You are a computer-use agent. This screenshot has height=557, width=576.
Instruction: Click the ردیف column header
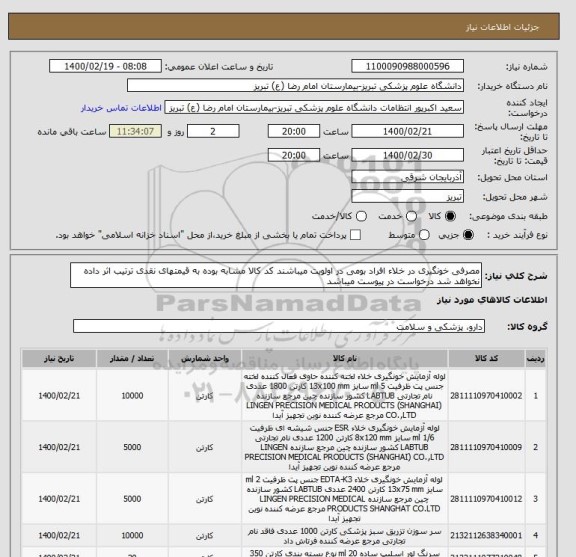coord(536,358)
